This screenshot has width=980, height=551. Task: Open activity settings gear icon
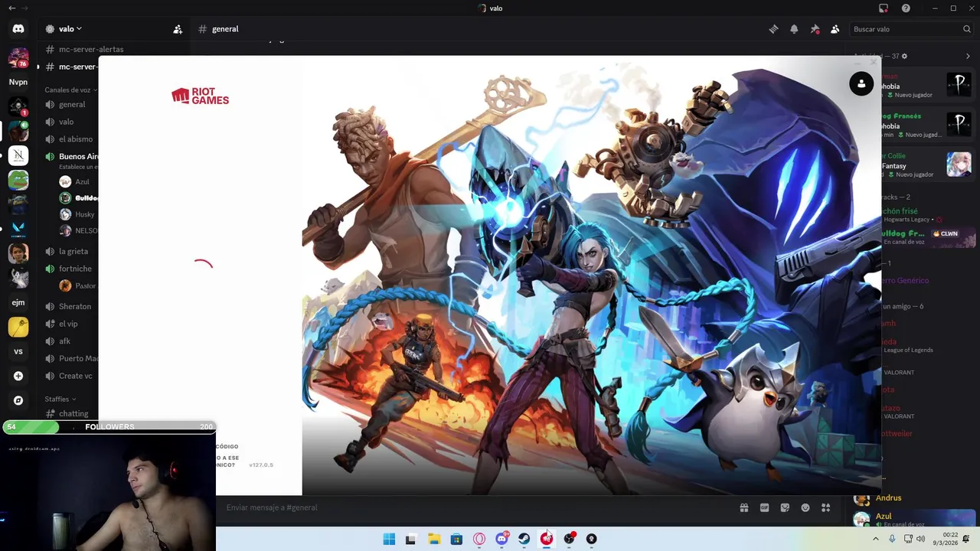(904, 56)
